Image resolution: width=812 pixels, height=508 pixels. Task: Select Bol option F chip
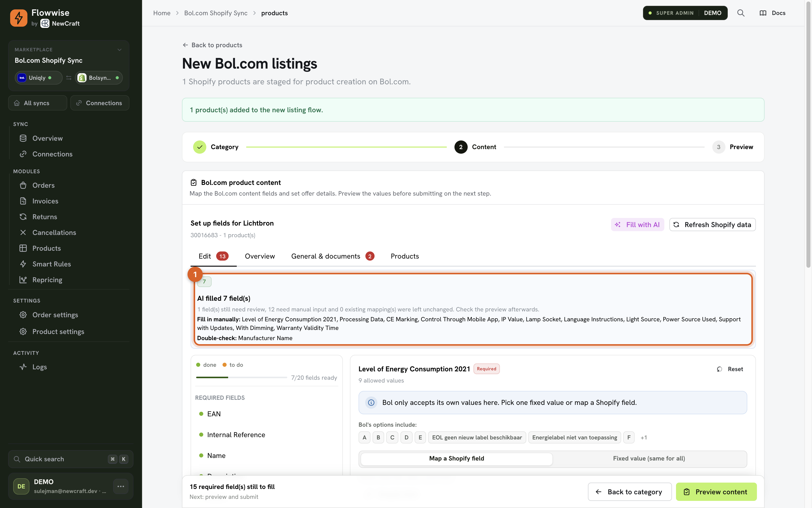tap(629, 437)
